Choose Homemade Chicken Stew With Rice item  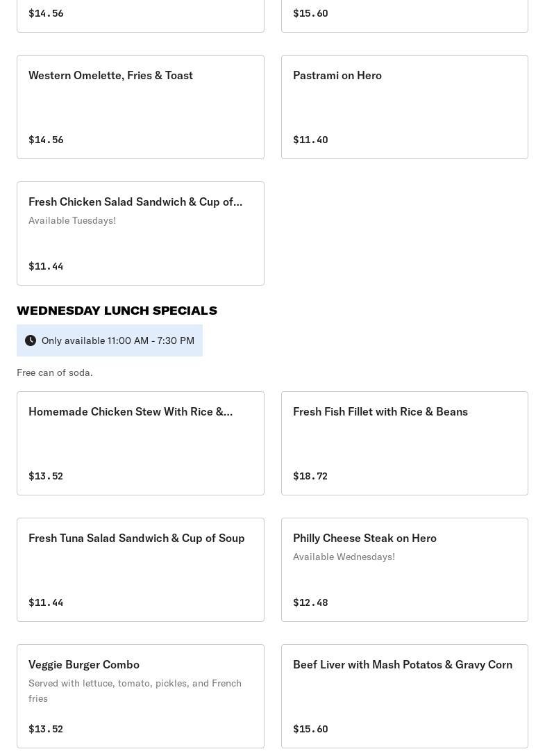pyautogui.click(x=140, y=443)
